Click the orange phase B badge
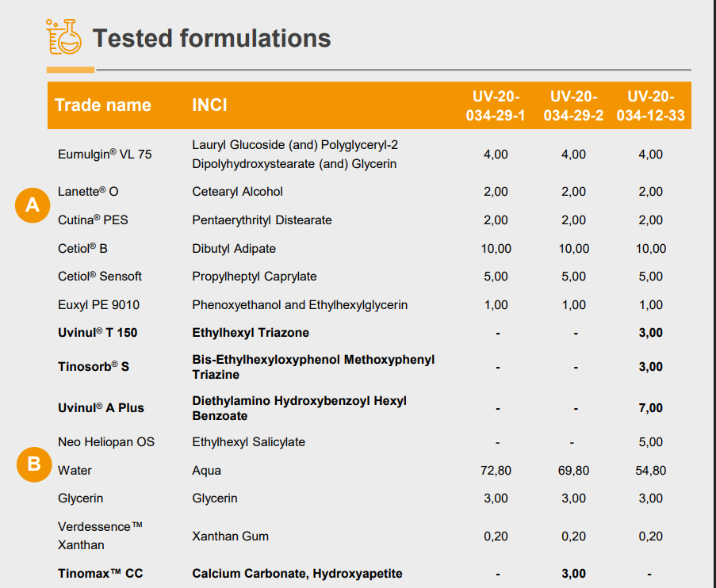716x588 pixels. click(34, 464)
